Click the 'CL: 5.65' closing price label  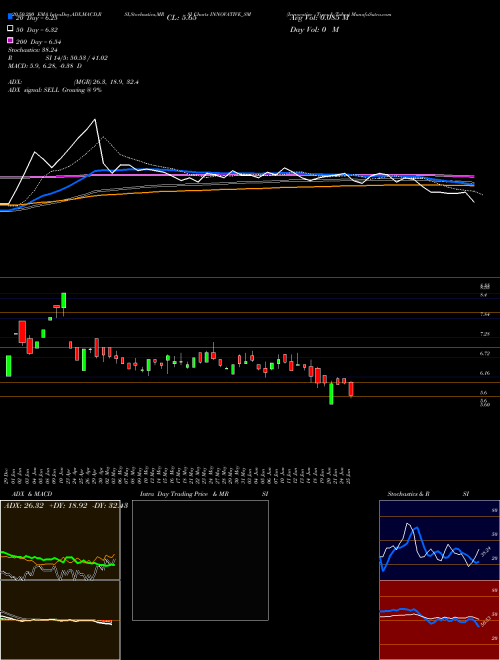181,18
